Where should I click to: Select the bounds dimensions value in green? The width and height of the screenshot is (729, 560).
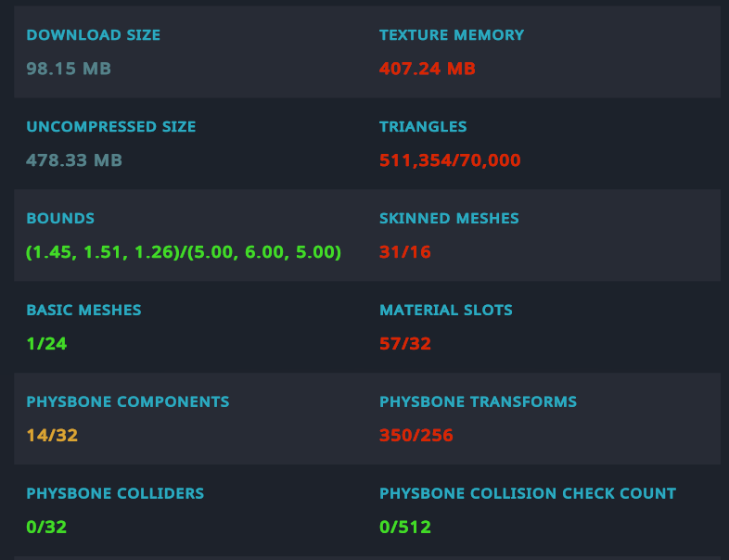[184, 252]
